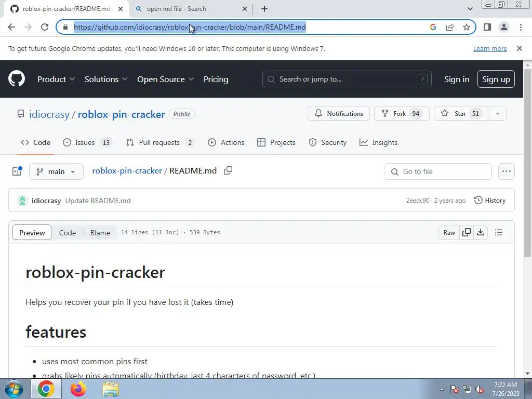Screen dimensions: 532x399
Task: Click Sign in
Action: point(457,79)
